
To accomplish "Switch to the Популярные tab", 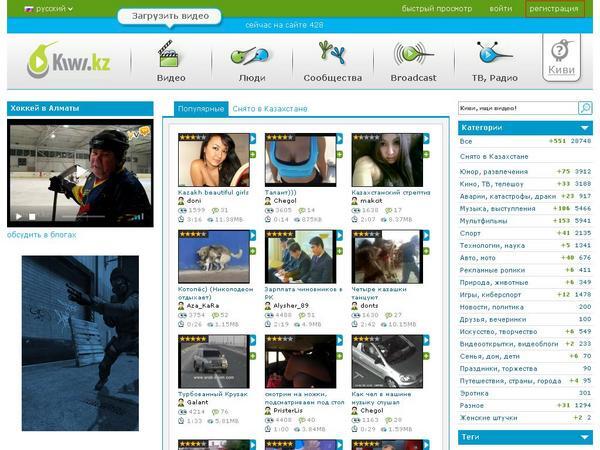I will 201,109.
